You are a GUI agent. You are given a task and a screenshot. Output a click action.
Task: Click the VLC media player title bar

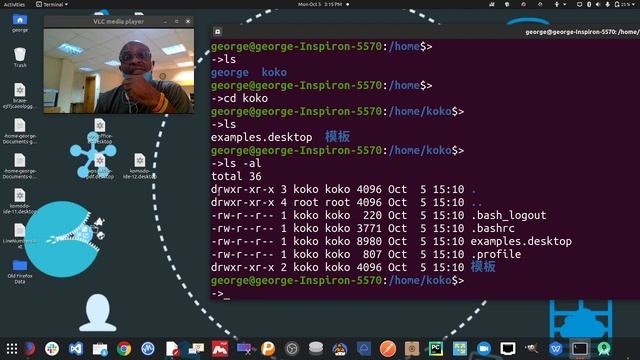click(118, 21)
